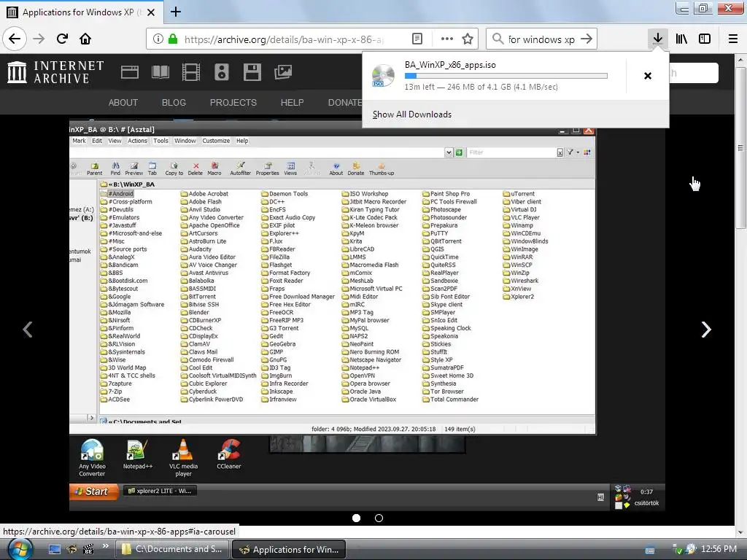Click the address bar URL
Screen dimensions: 747x560
point(284,39)
